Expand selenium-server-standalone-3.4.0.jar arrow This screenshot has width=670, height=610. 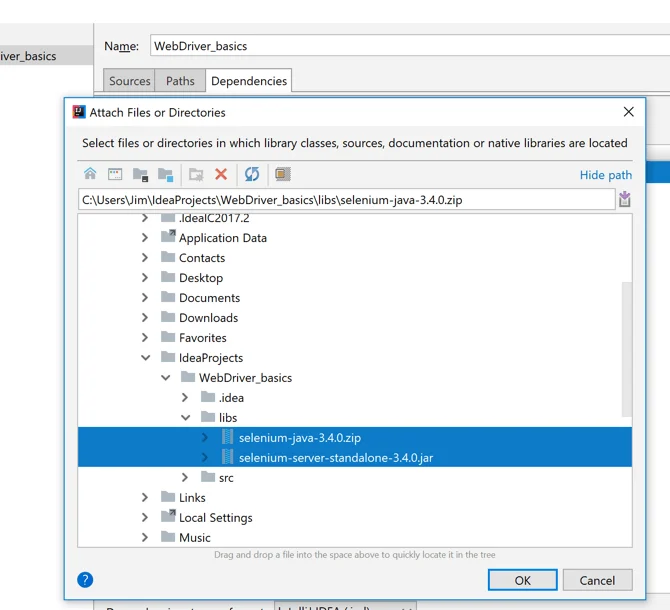tap(205, 458)
